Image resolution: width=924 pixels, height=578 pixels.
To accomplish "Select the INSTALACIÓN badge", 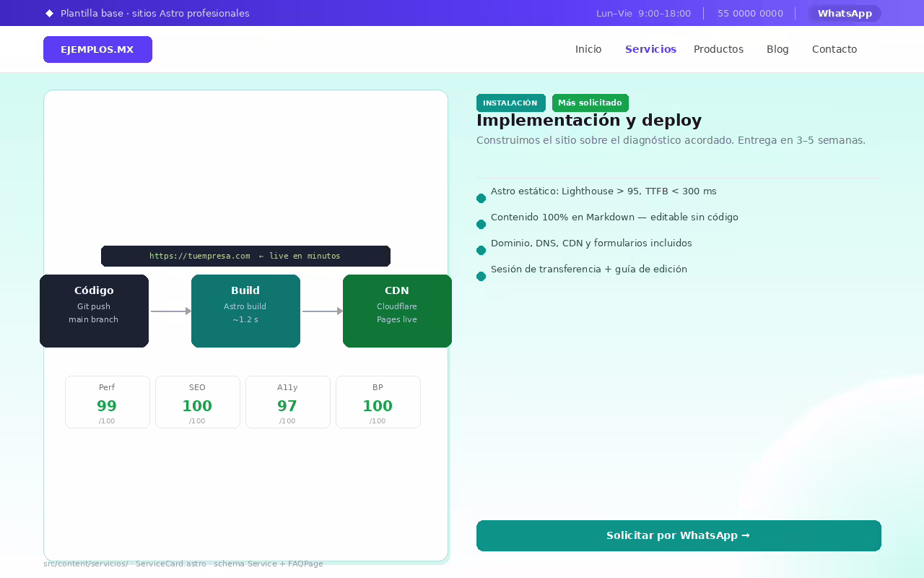I will (x=510, y=103).
